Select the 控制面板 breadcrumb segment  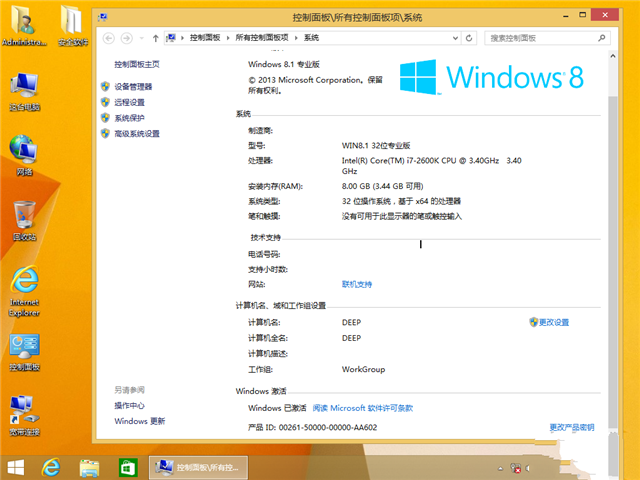point(205,38)
